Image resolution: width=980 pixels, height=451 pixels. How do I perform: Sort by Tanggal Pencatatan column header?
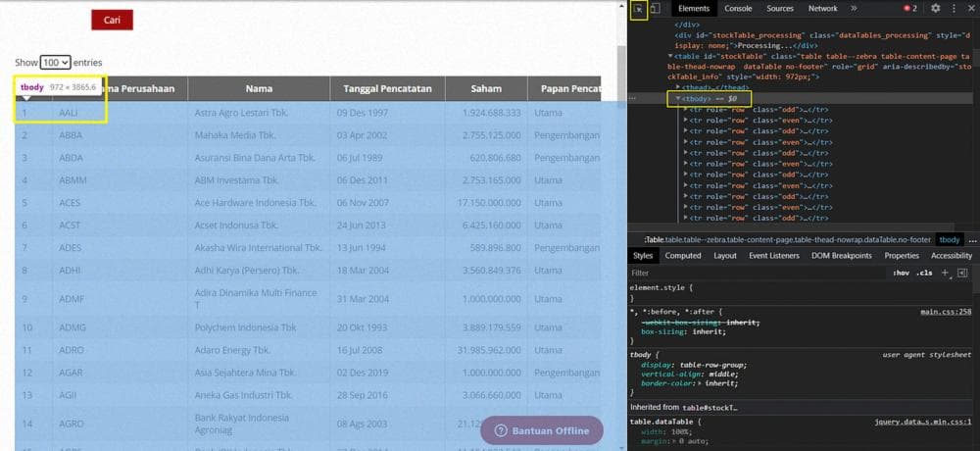(387, 89)
